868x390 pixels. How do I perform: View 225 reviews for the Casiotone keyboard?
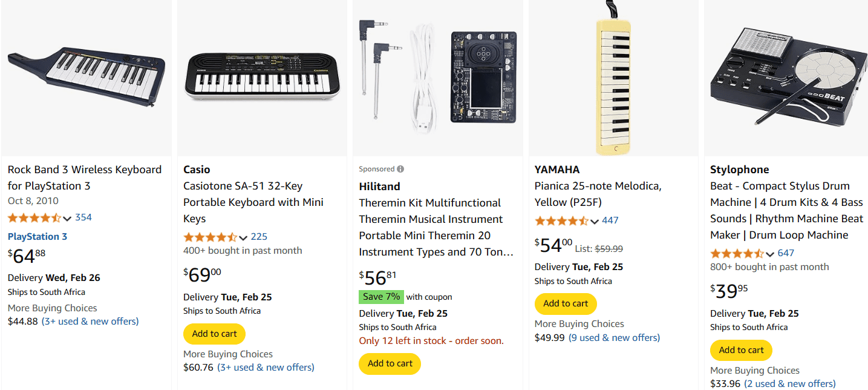(257, 237)
